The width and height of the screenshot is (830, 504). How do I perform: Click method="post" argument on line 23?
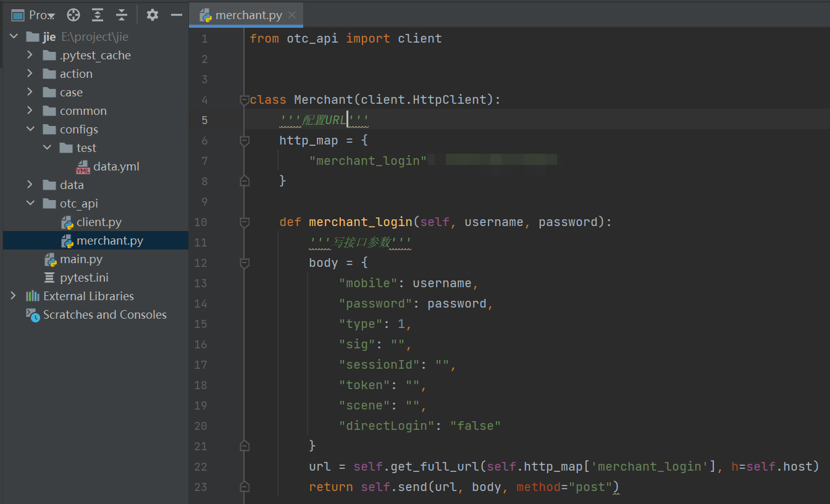click(x=564, y=487)
